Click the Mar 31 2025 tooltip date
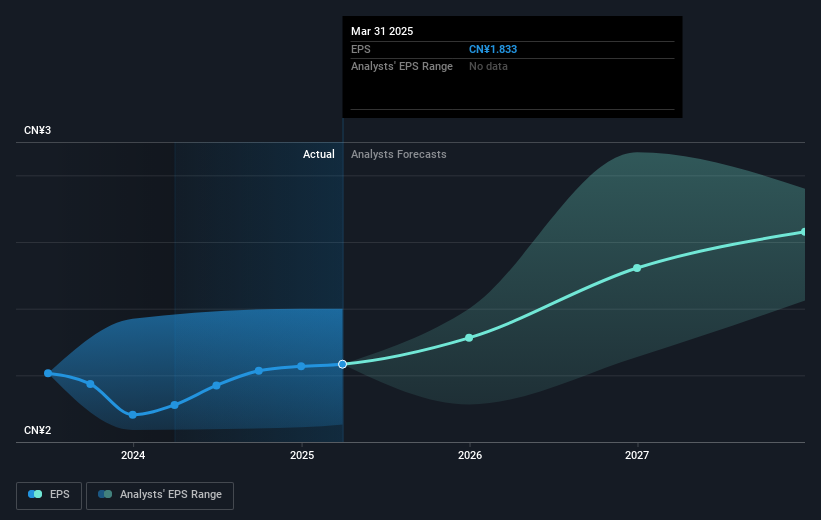The height and width of the screenshot is (520, 821). pyautogui.click(x=382, y=31)
